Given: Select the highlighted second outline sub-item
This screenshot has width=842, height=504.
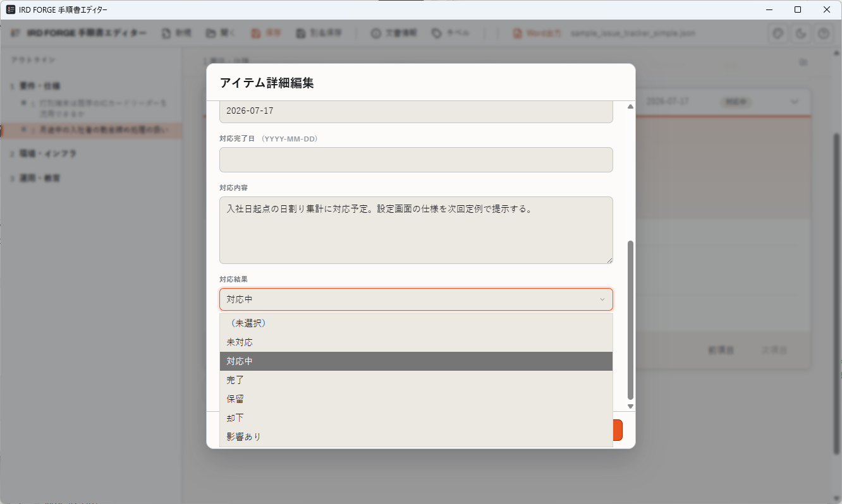Looking at the screenshot, I should 91,130.
